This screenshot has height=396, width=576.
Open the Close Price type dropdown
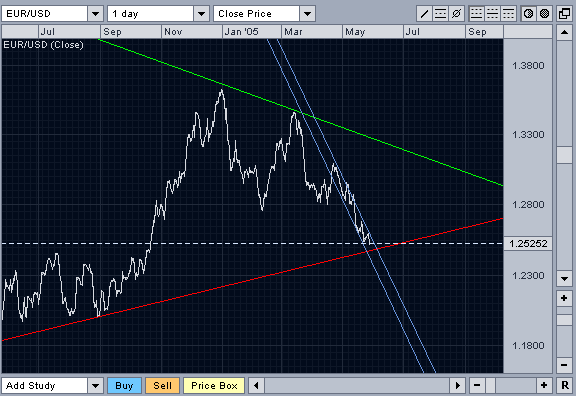(x=307, y=14)
